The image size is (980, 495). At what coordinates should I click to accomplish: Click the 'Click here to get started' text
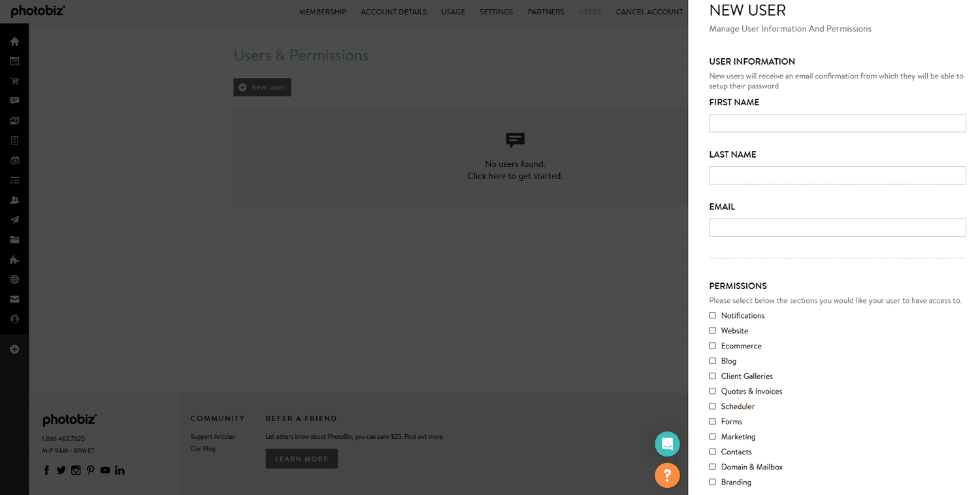pyautogui.click(x=515, y=176)
